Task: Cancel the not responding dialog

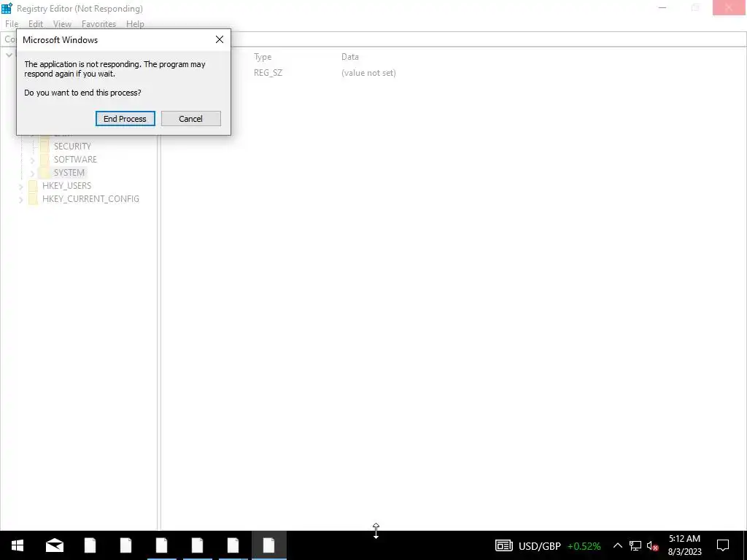Action: click(190, 119)
